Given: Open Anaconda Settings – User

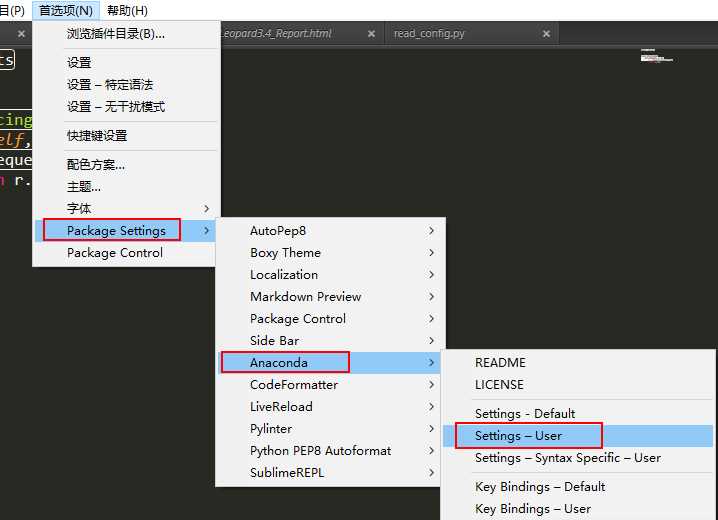Looking at the screenshot, I should (x=578, y=436).
